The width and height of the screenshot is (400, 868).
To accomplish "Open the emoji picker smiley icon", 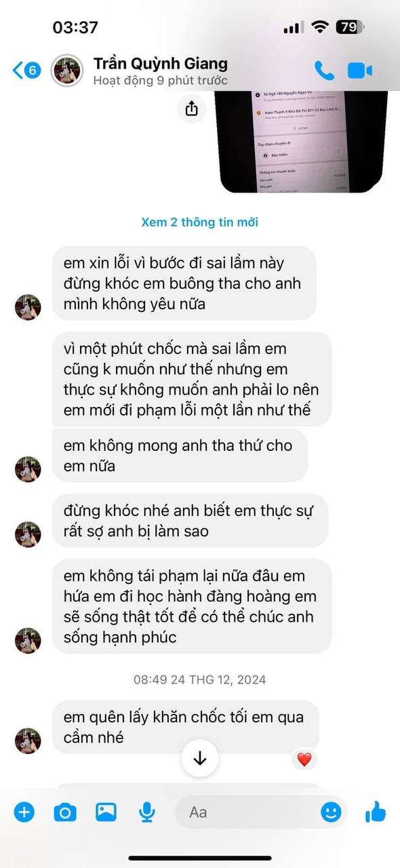I will (331, 812).
